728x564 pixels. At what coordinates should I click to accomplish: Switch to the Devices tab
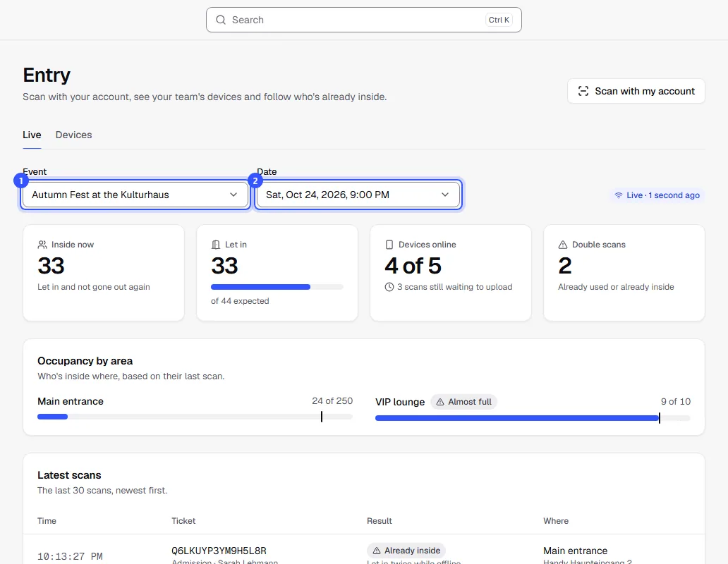(74, 135)
